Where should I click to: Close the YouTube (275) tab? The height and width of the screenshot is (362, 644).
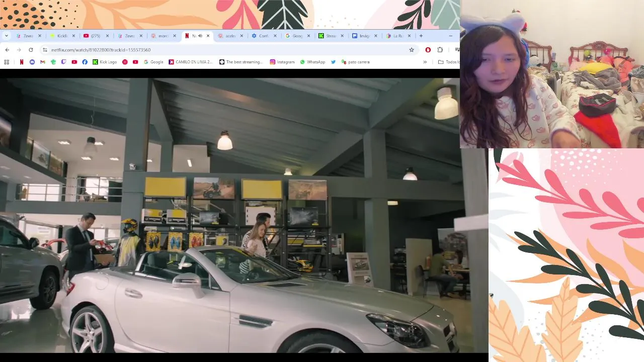click(107, 36)
